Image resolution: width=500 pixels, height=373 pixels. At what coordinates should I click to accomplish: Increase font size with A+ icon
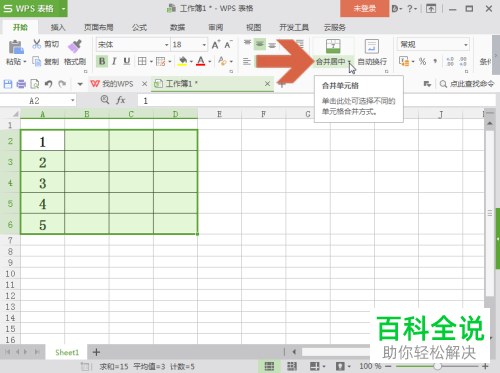pos(216,44)
